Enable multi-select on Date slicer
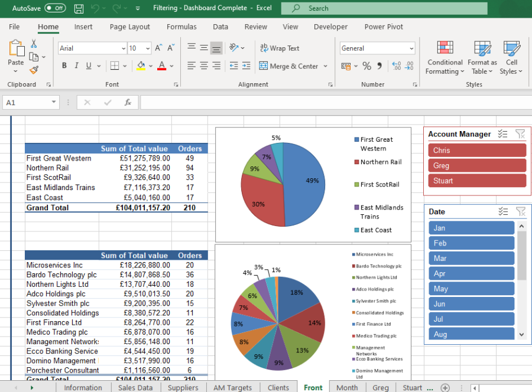 tap(502, 211)
